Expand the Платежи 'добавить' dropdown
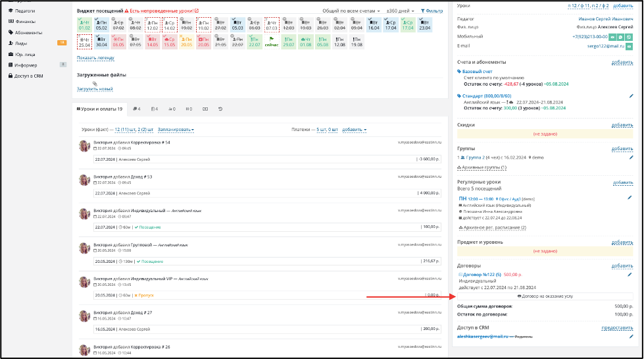Screen dimensions: 644x359 click(354, 130)
